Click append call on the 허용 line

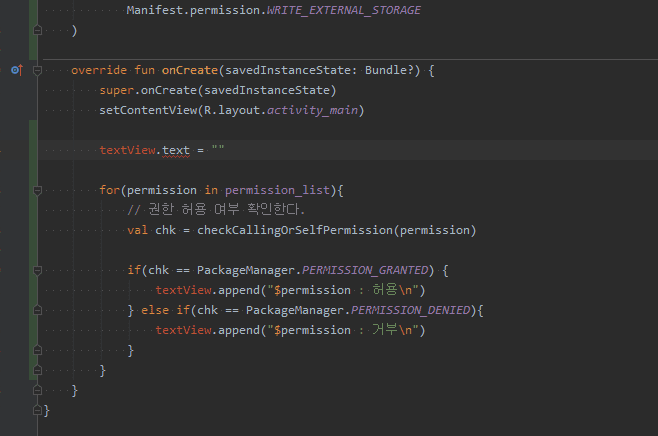click(x=238, y=290)
